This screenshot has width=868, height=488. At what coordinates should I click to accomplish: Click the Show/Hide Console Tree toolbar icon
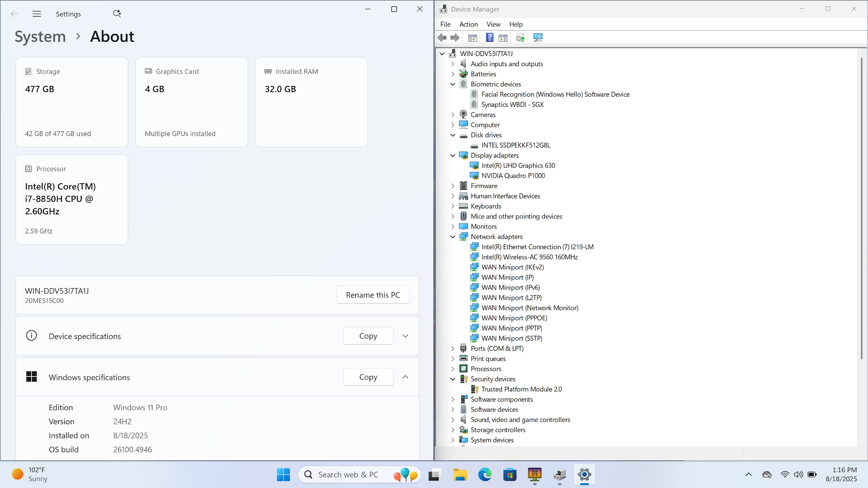tap(472, 38)
